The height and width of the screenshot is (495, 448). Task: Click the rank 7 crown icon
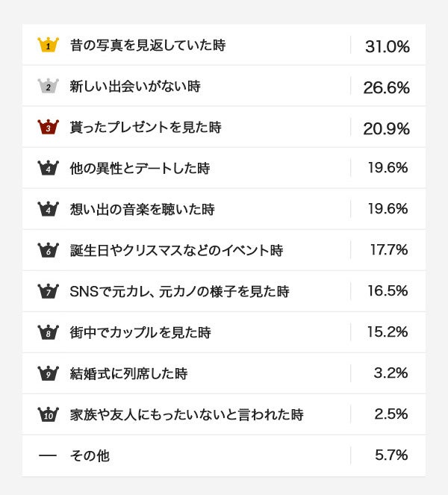click(48, 291)
